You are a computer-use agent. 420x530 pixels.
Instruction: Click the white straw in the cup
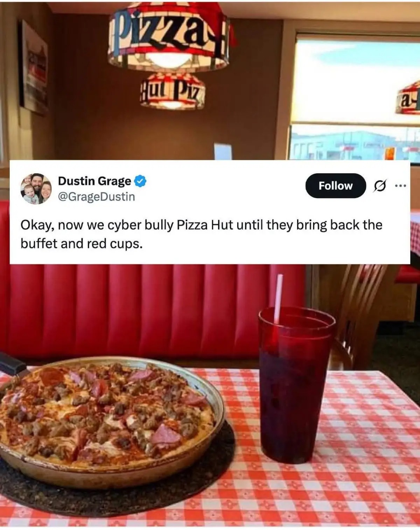(x=278, y=299)
